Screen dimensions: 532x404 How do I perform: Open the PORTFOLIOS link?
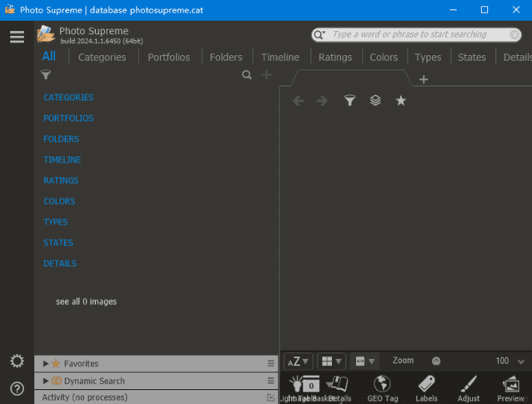pos(68,119)
